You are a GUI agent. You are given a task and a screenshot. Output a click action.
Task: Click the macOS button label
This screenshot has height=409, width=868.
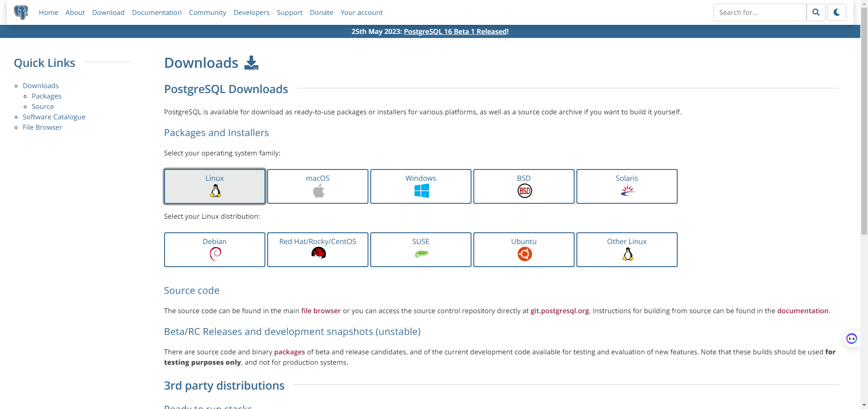[318, 179]
